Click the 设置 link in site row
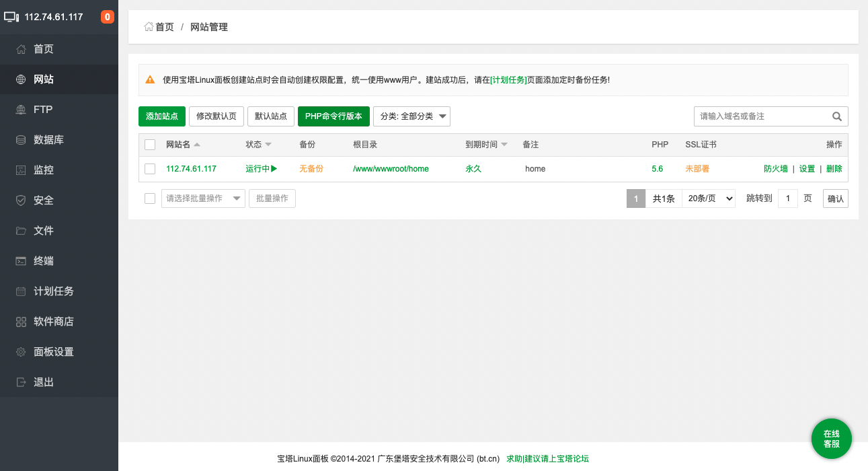 click(x=807, y=169)
